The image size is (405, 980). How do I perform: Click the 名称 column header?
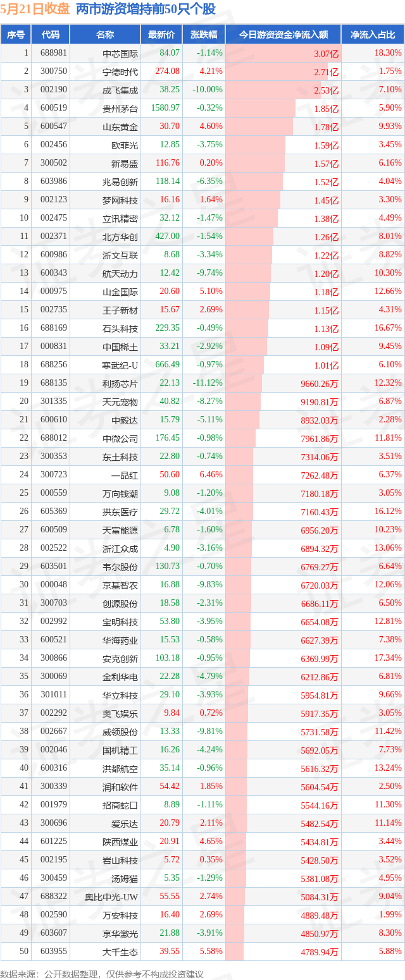point(105,35)
